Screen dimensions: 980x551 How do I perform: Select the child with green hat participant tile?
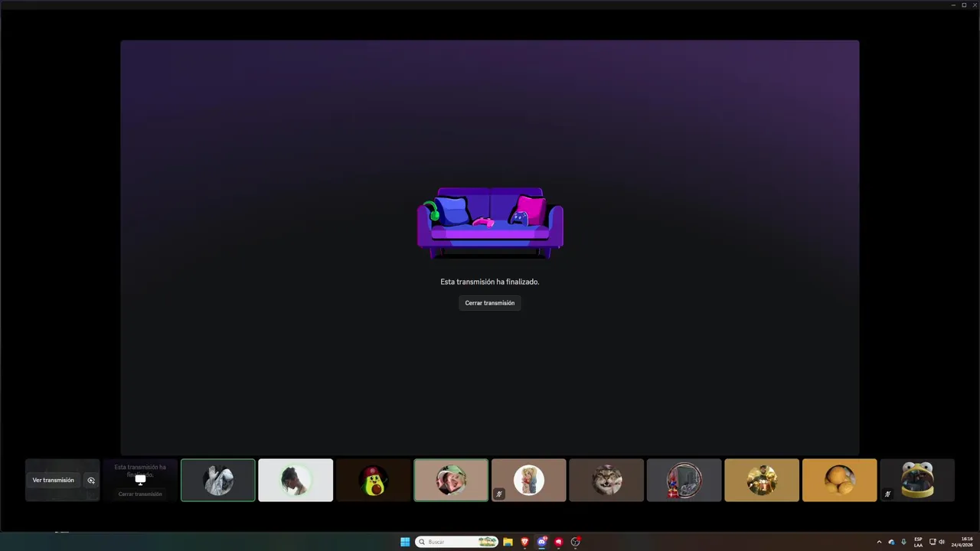point(451,481)
